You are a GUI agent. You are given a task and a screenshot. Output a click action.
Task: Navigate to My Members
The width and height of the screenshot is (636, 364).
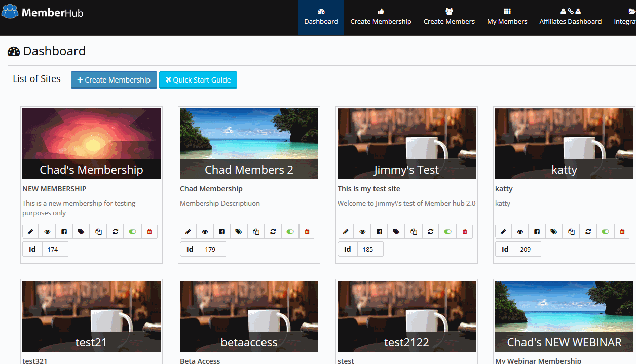click(x=507, y=18)
